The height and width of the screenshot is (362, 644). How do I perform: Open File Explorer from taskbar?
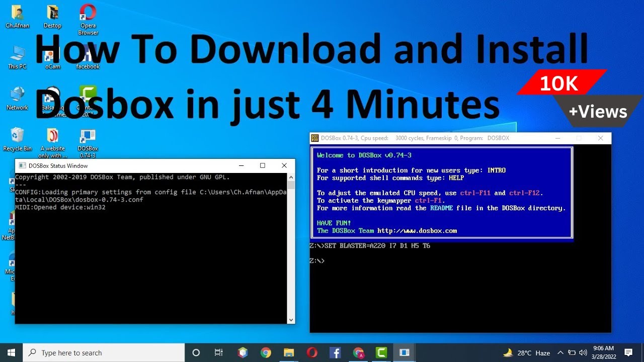pos(289,352)
